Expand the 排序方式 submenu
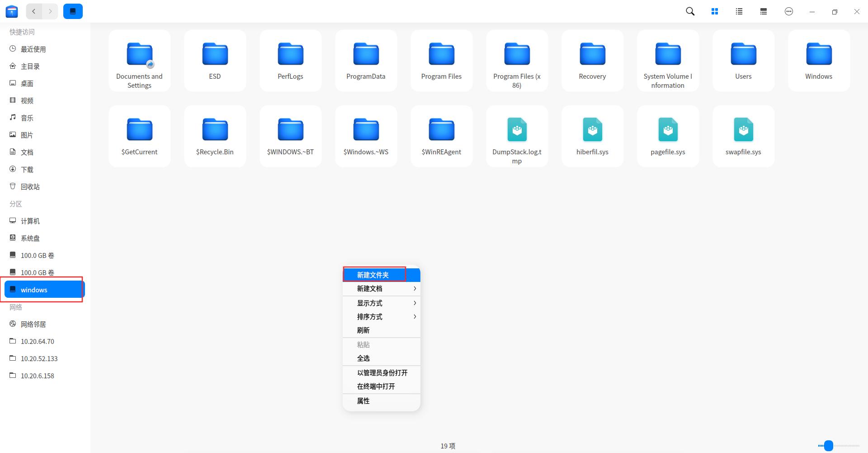The width and height of the screenshot is (868, 453). tap(382, 317)
